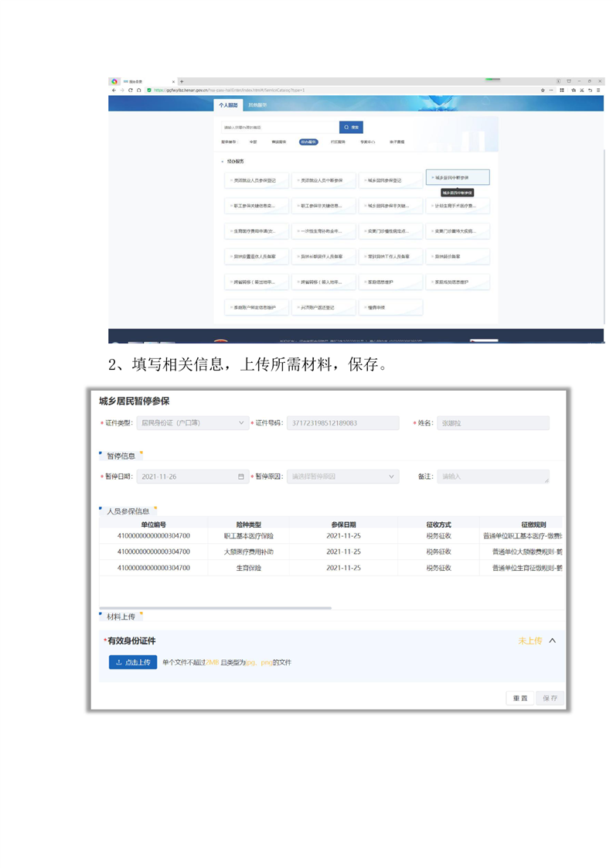Click the 证件号码 ID number field
Image resolution: width=613 pixels, height=868 pixels.
pos(342,423)
